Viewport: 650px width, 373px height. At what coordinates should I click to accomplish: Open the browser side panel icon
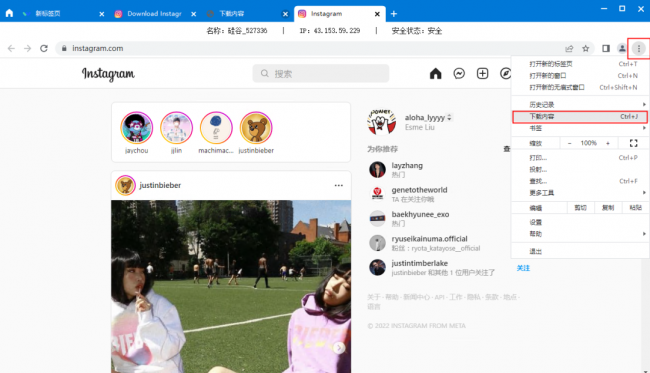click(x=606, y=48)
